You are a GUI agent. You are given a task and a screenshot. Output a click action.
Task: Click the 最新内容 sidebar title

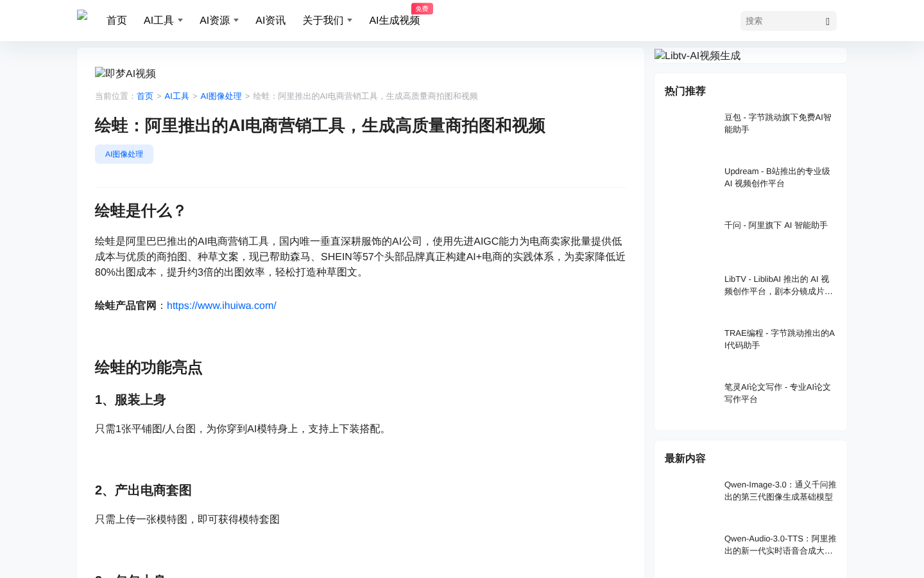pyautogui.click(x=685, y=459)
